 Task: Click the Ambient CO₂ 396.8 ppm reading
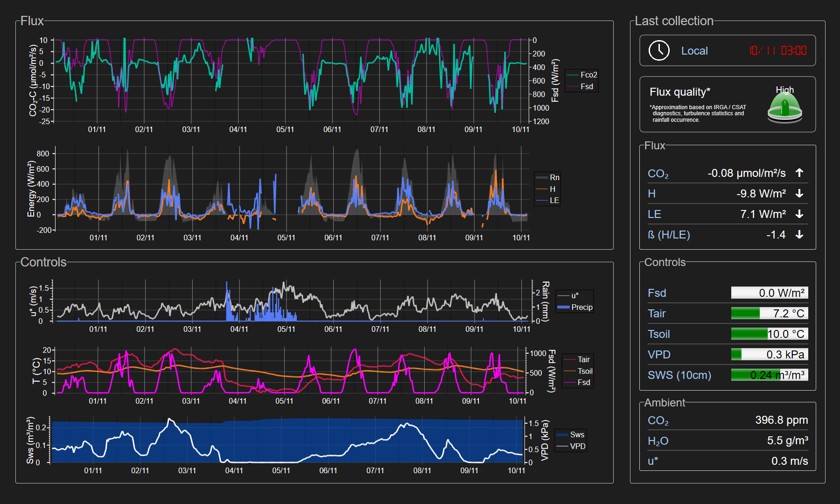pyautogui.click(x=781, y=420)
